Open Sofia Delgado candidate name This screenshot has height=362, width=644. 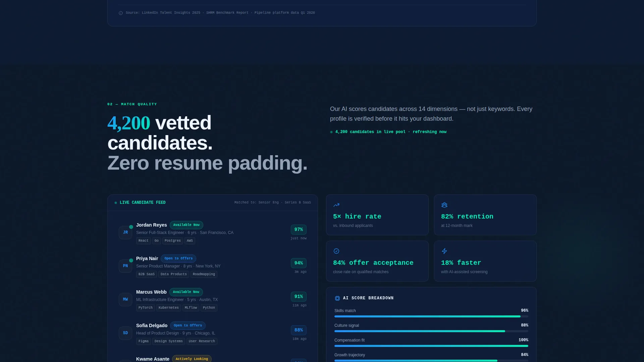coord(152,325)
